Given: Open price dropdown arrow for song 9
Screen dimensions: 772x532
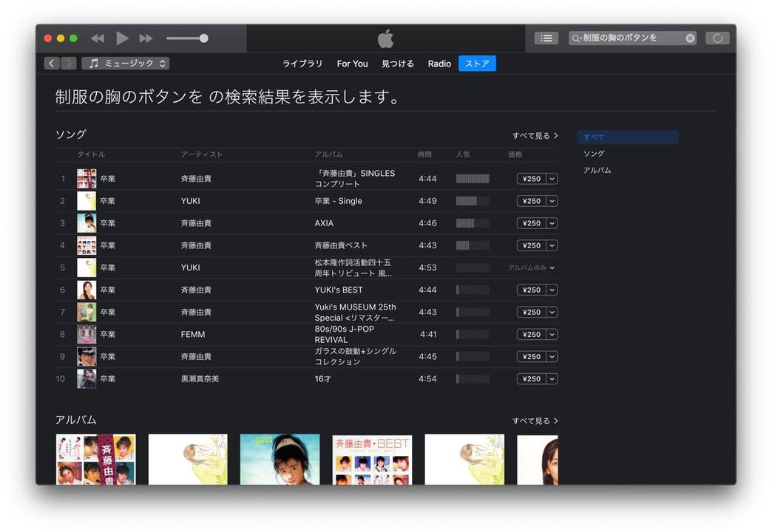Looking at the screenshot, I should (552, 356).
